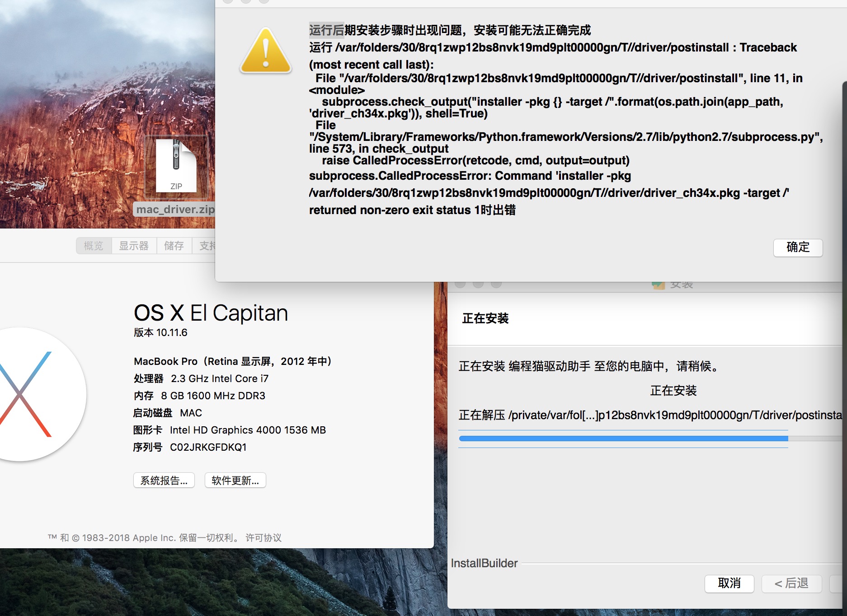The width and height of the screenshot is (847, 616).
Task: Click the 内存 8 GB 1600 MHz DDR3 line
Action: pyautogui.click(x=200, y=396)
